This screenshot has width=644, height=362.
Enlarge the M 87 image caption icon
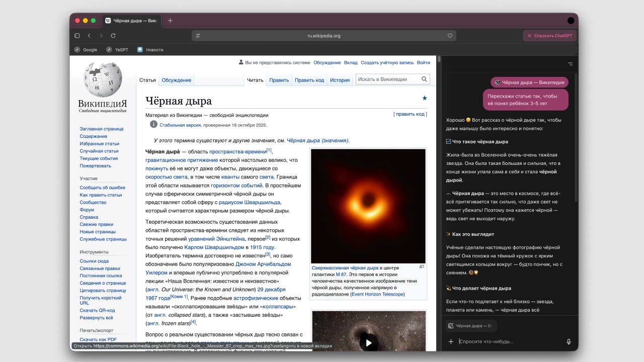[422, 267]
